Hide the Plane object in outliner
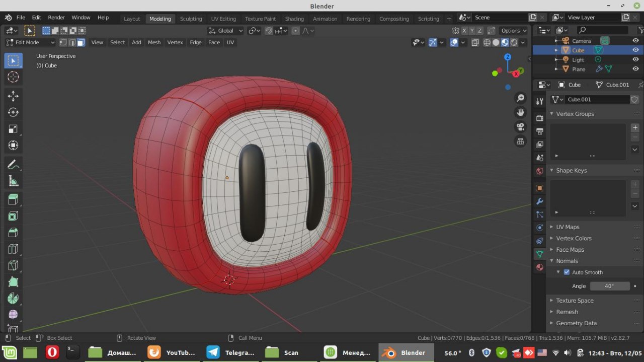The image size is (644, 362). coord(635,69)
